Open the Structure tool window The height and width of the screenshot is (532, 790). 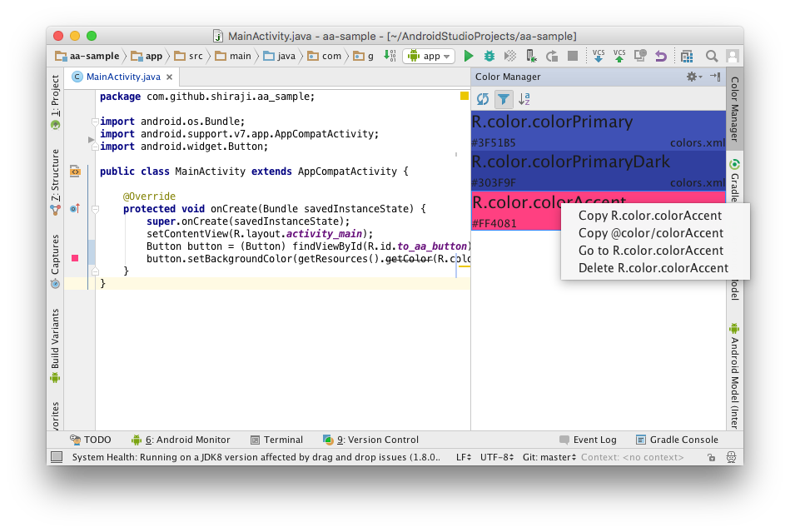[x=55, y=181]
